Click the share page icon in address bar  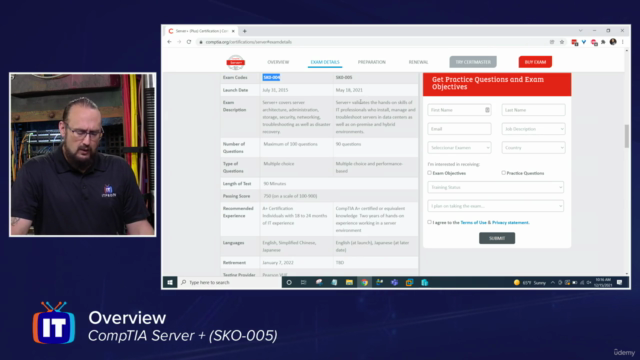(552, 42)
